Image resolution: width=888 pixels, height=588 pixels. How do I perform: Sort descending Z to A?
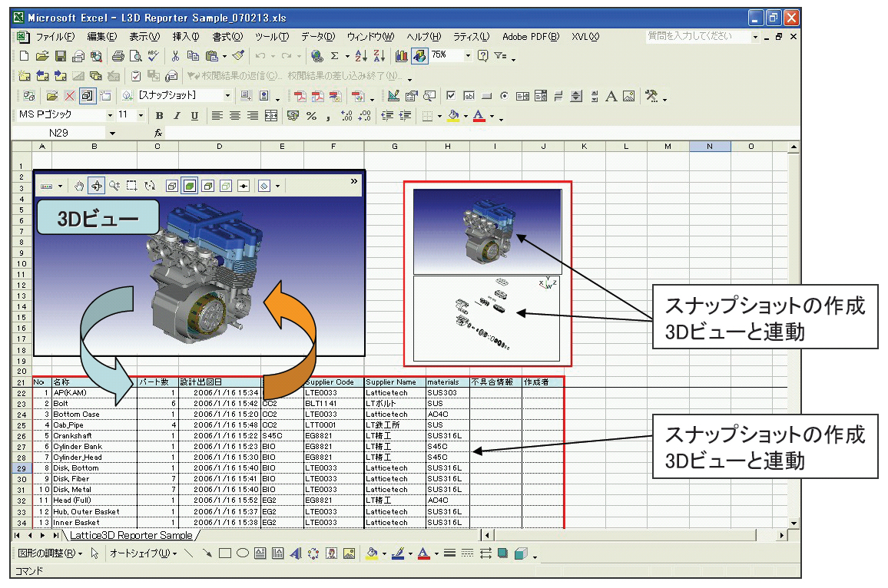coord(379,56)
